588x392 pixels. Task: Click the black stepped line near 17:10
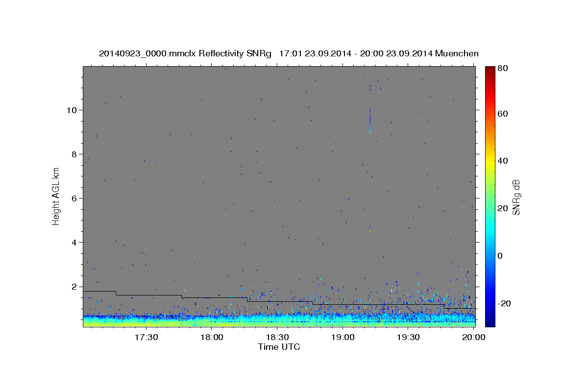(99, 291)
